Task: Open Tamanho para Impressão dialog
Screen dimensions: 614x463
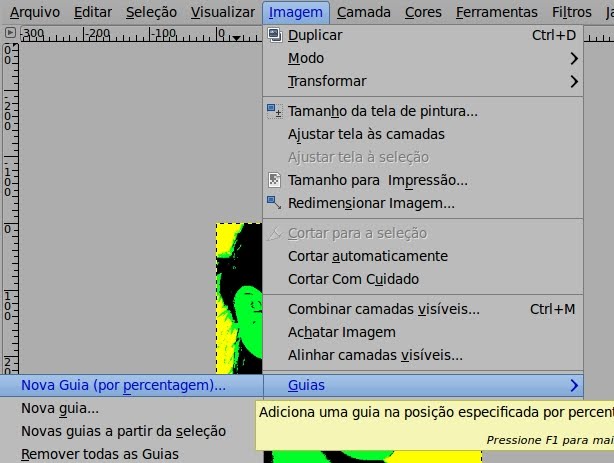Action: [x=423, y=180]
